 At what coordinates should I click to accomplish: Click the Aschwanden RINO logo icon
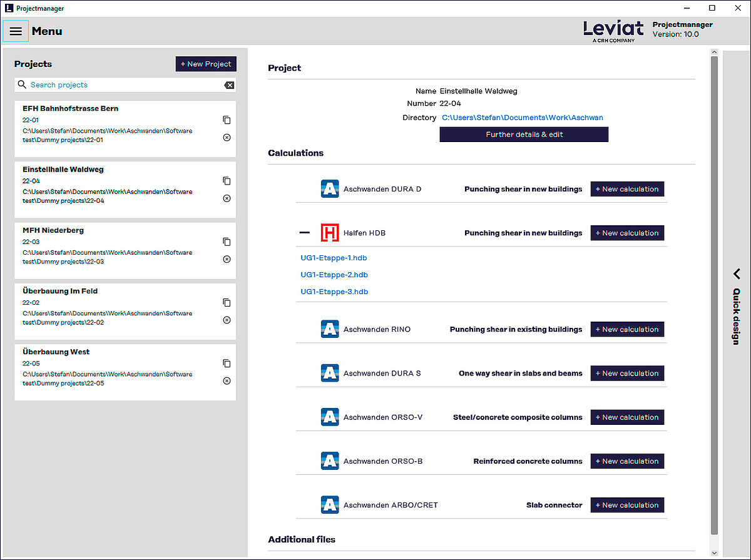point(330,329)
